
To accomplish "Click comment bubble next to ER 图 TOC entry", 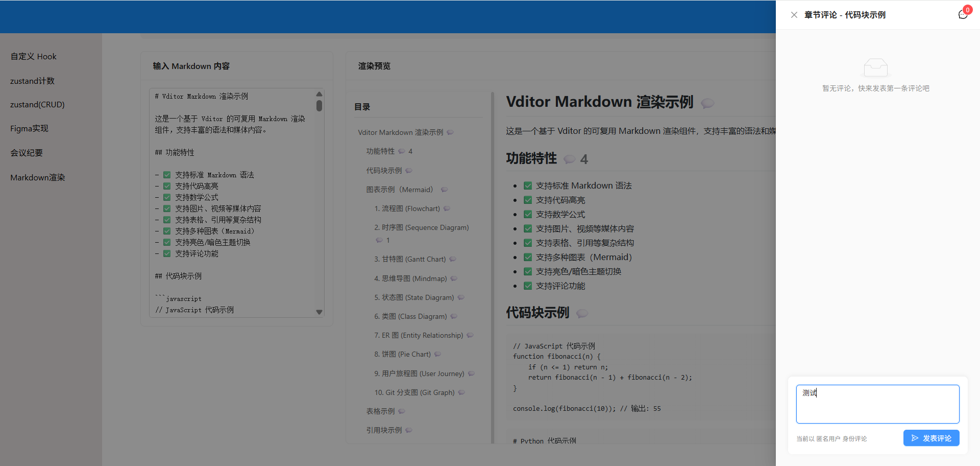I will pyautogui.click(x=470, y=335).
